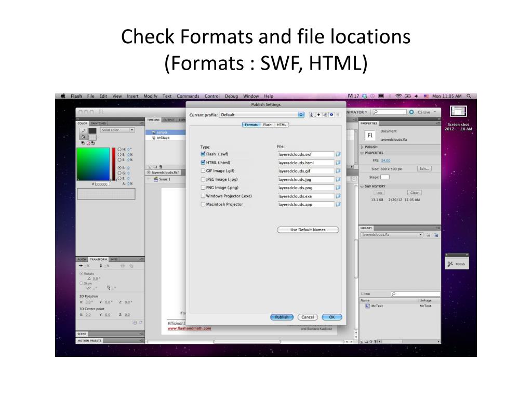Viewport: 532px width, 399px height.
Task: Click profile properties info icon
Action: pos(331,115)
